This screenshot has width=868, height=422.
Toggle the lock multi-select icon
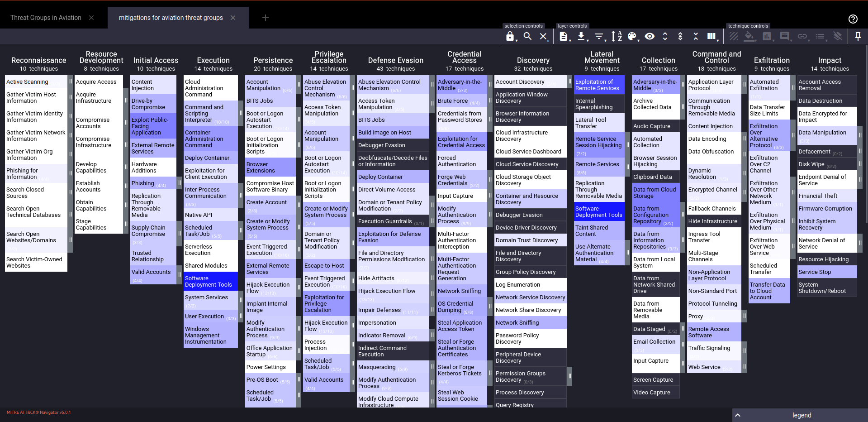click(x=510, y=36)
